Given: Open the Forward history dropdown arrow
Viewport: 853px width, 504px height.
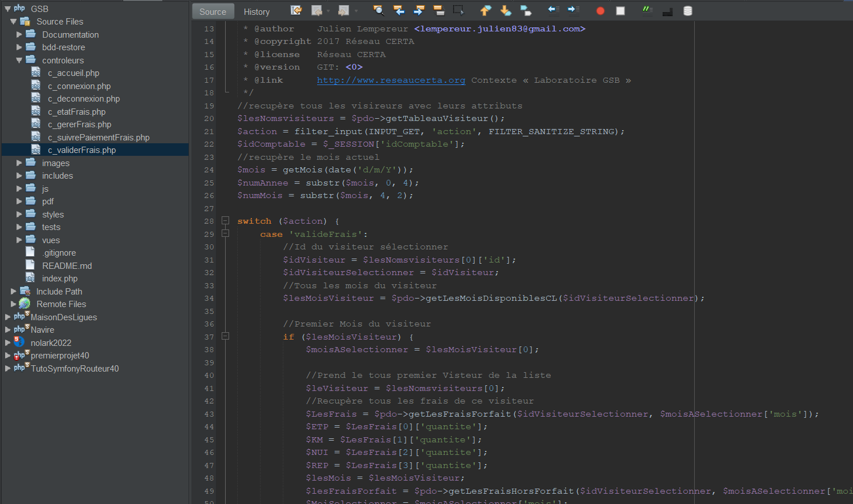Looking at the screenshot, I should pyautogui.click(x=356, y=11).
